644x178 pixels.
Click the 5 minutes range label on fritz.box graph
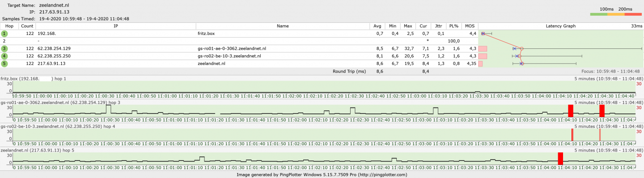click(x=609, y=79)
